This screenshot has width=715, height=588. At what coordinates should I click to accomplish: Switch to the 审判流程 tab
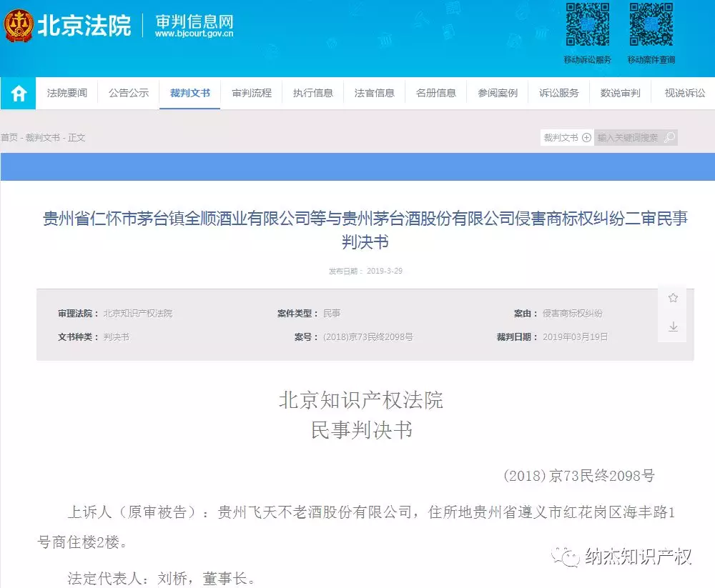click(x=251, y=93)
